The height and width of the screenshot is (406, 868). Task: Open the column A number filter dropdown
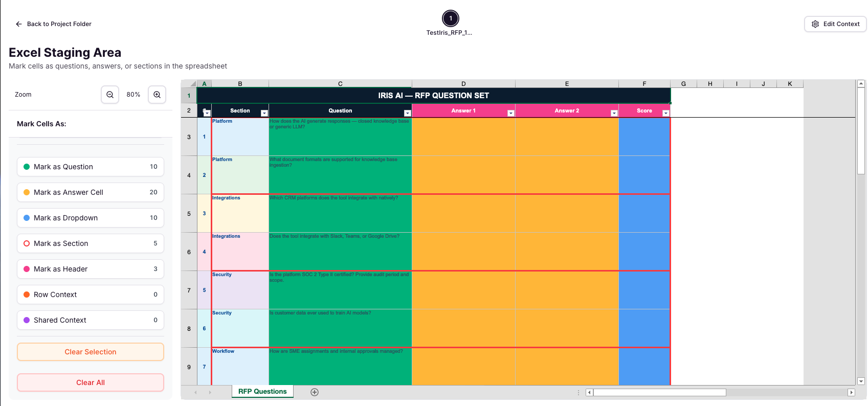pos(207,114)
